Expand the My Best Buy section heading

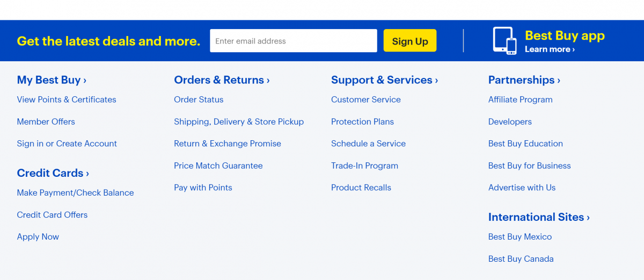pos(52,80)
